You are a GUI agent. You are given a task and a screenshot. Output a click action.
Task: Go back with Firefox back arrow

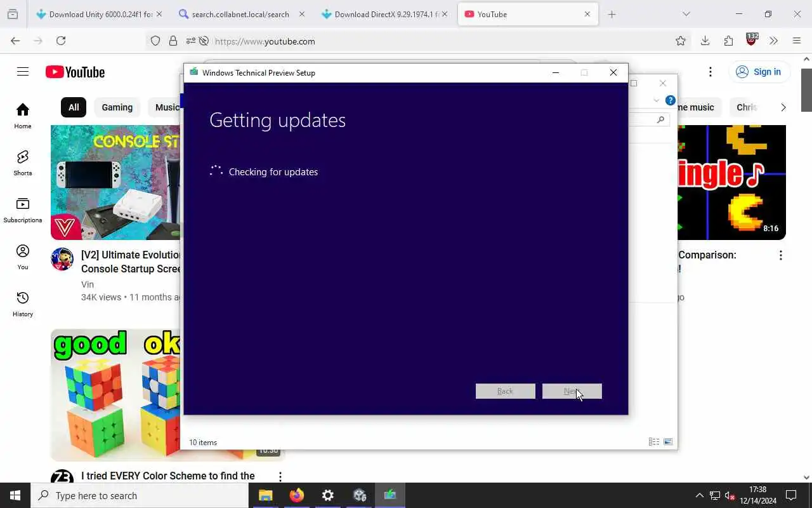pos(15,41)
